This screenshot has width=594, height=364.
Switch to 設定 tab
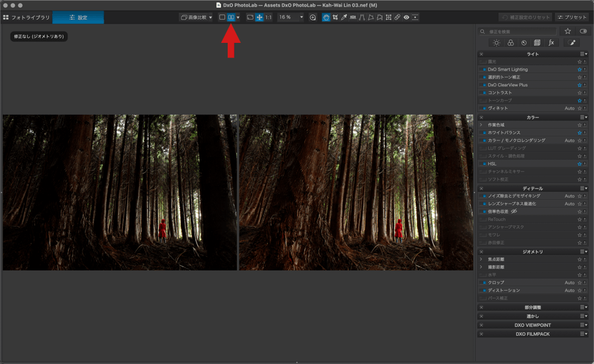point(78,17)
